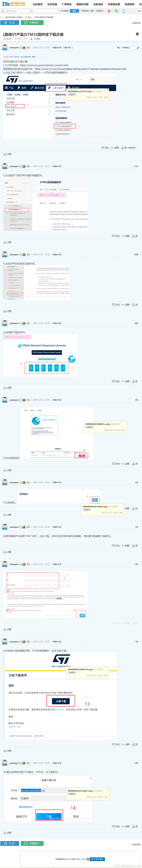Open 优质原创 in the top navigation
This screenshot has width=142, height=868.
coord(130,4)
